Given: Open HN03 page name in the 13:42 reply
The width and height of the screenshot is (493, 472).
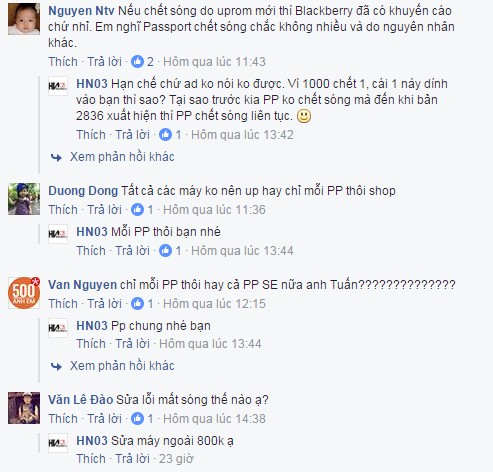Looking at the screenshot, I should coord(92,84).
